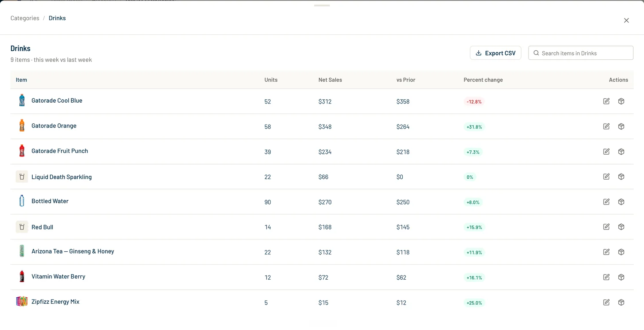Click the +11.9% badge for Arizona Tea
The height and width of the screenshot is (330, 644).
click(x=474, y=253)
